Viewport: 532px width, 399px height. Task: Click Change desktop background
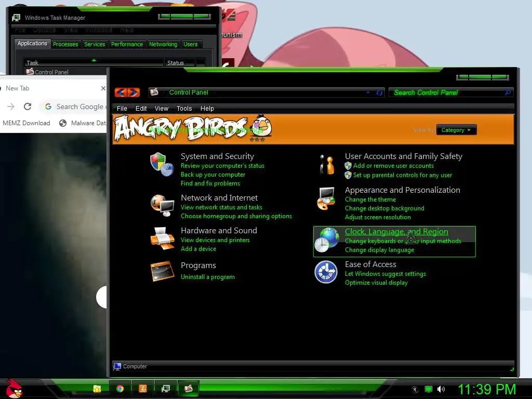pos(384,208)
